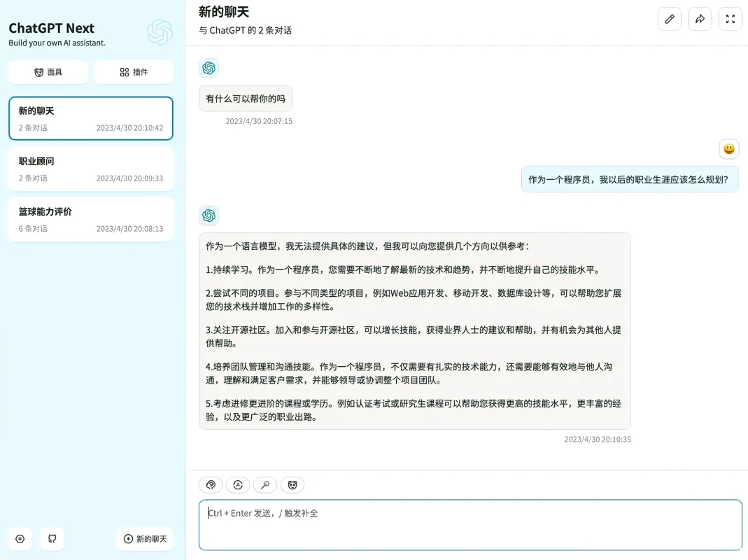Open the Plugins (插件) page
This screenshot has width=748, height=560.
(x=134, y=72)
